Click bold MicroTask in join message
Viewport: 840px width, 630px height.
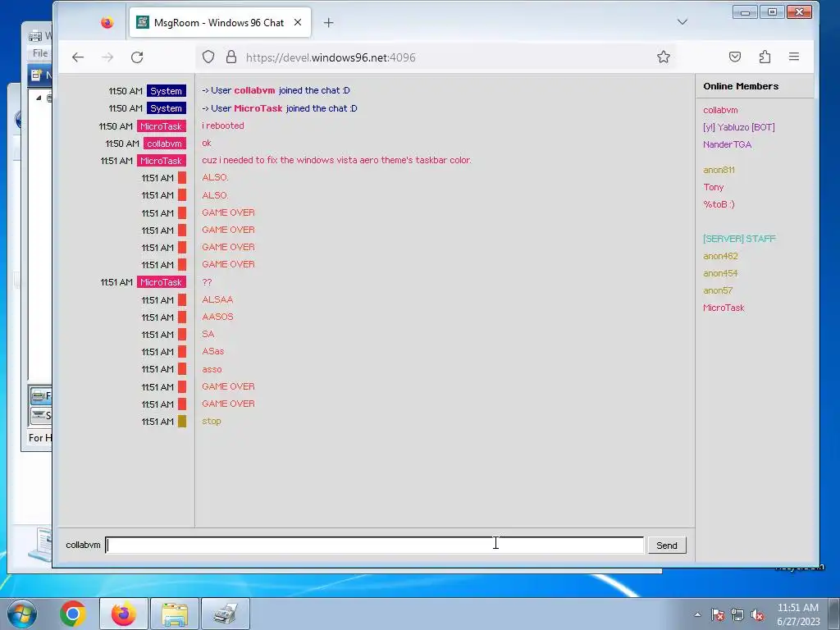pos(258,108)
